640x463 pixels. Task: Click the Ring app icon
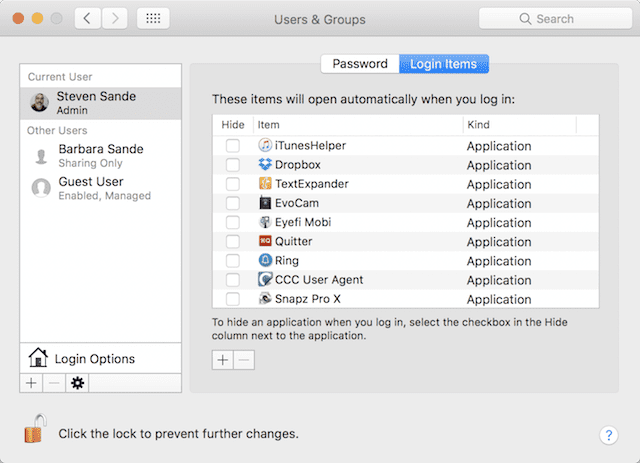pos(265,261)
